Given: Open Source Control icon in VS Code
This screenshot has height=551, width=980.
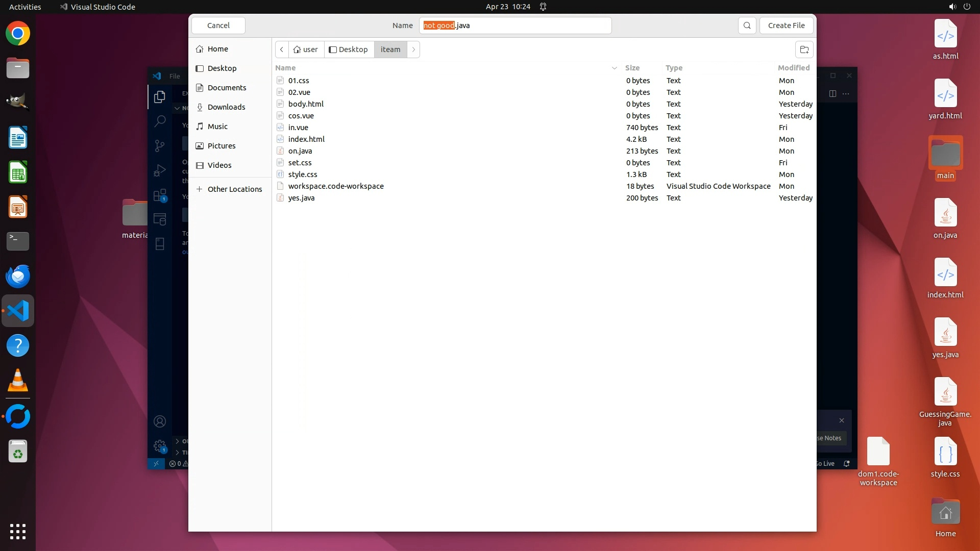Looking at the screenshot, I should (160, 146).
